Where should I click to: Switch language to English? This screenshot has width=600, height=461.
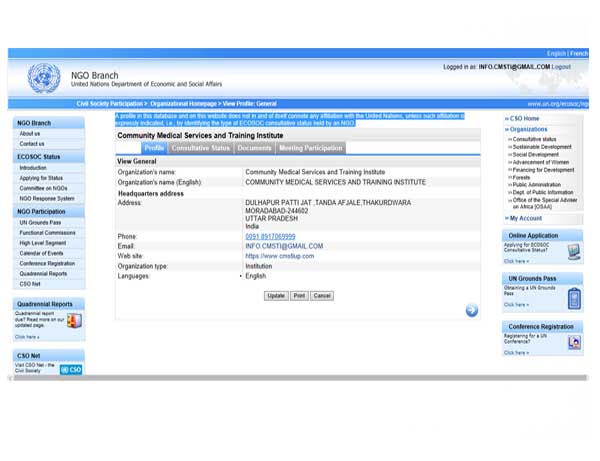[x=556, y=54]
